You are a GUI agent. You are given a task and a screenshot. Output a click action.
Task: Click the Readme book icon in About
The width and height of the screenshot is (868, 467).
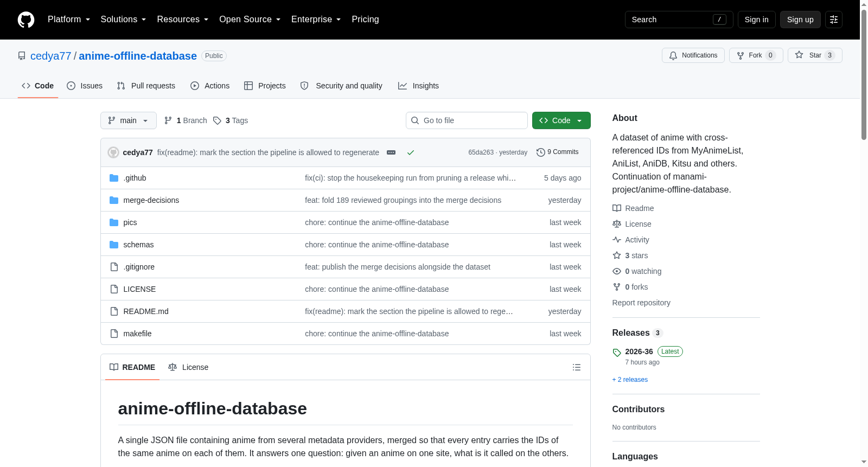(x=617, y=208)
